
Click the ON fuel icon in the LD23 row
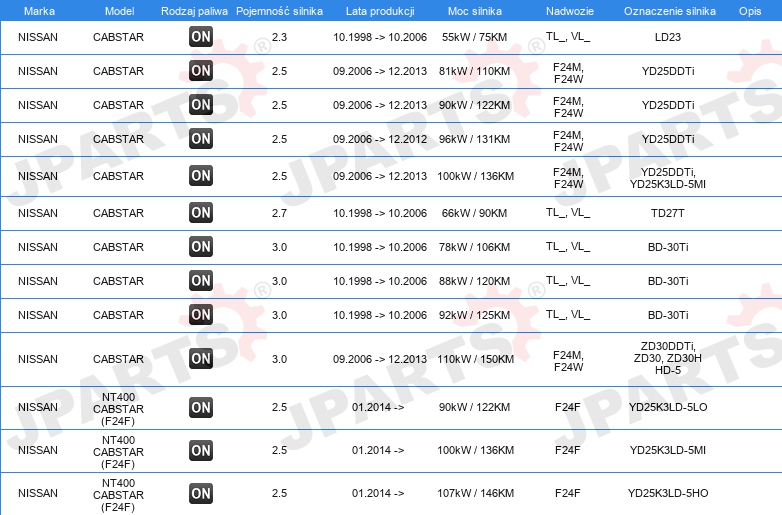(x=201, y=36)
